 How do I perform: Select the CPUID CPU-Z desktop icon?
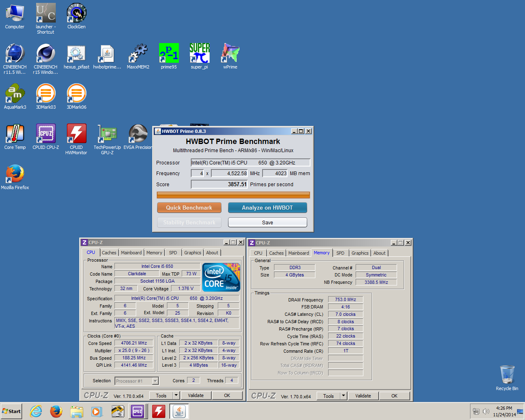[46, 137]
